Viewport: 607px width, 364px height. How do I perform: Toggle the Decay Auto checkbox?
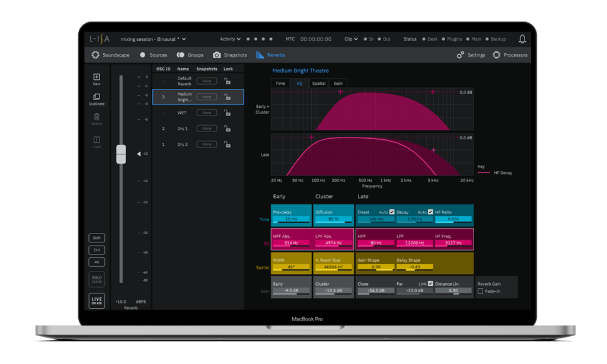430,212
